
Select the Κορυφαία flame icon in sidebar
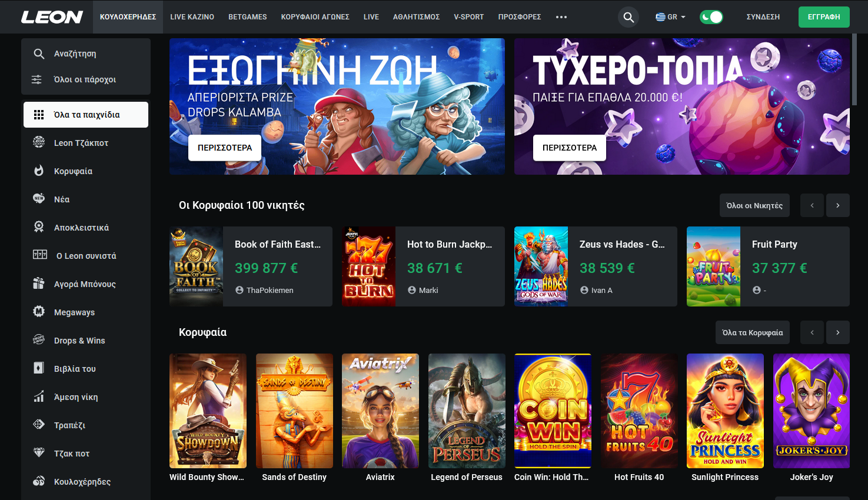39,171
